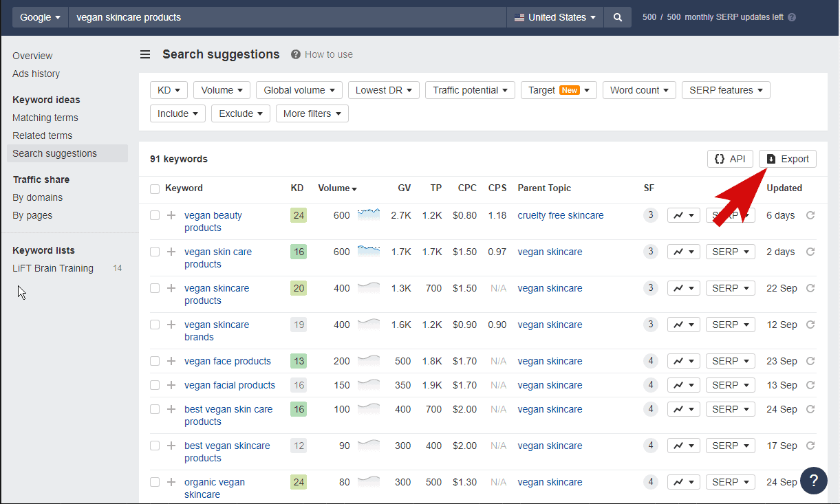
Task: Open the LiFT Brain Training keyword list
Action: 53,268
